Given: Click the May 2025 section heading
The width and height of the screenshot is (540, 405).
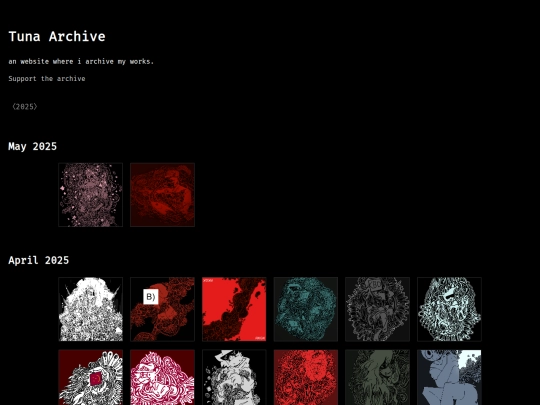Looking at the screenshot, I should [x=33, y=146].
